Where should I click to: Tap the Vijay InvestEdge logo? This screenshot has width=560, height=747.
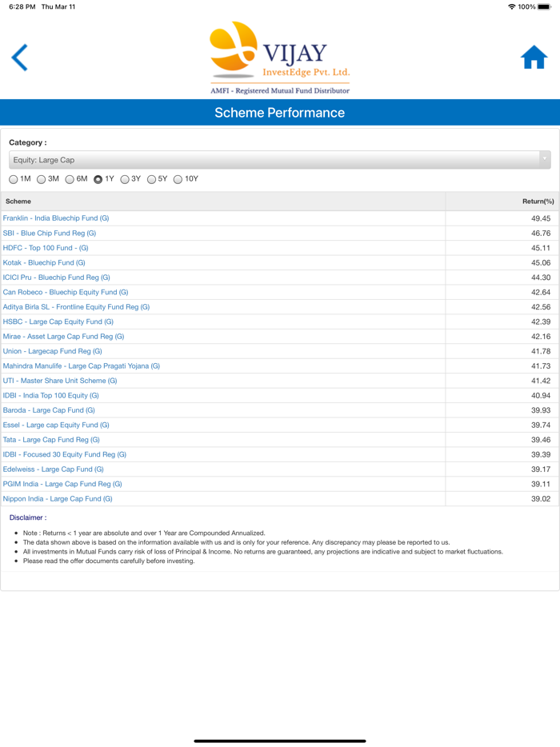point(280,58)
